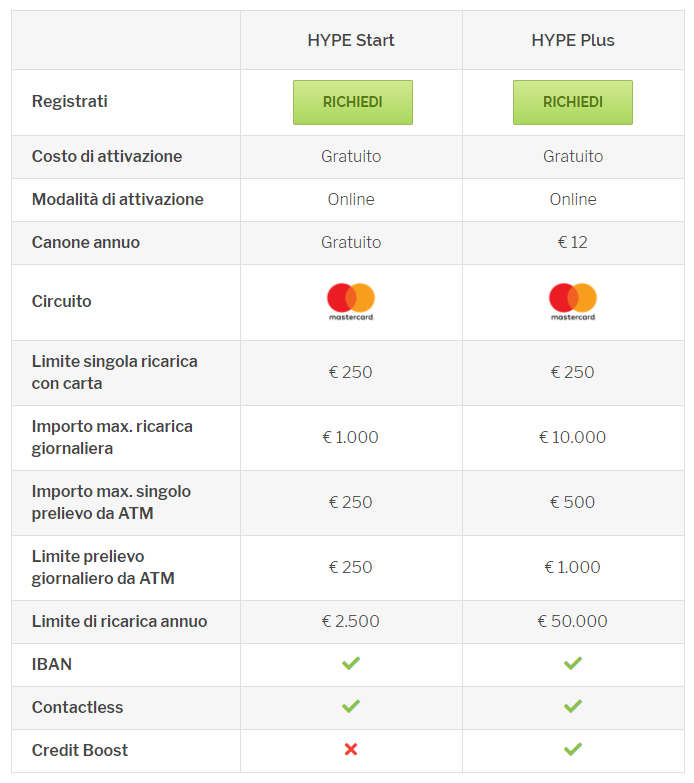
Task: Click the Limite di ricarica annuo label
Action: coord(119,621)
